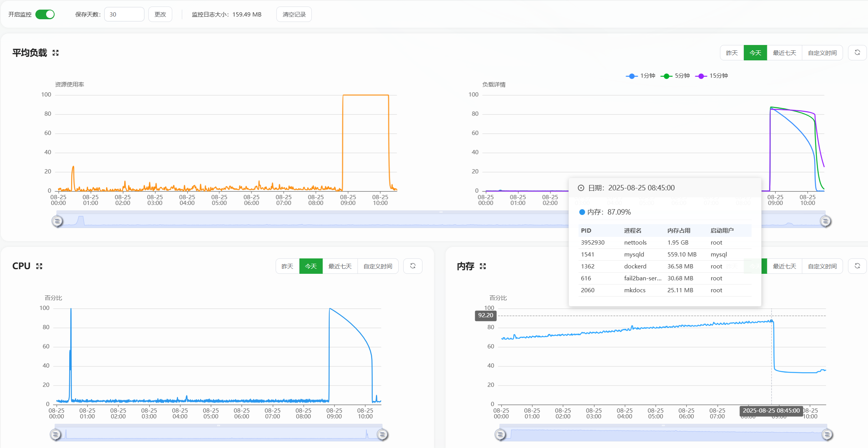The width and height of the screenshot is (868, 448).
Task: Click mkdocs process name in tooltip
Action: (635, 290)
